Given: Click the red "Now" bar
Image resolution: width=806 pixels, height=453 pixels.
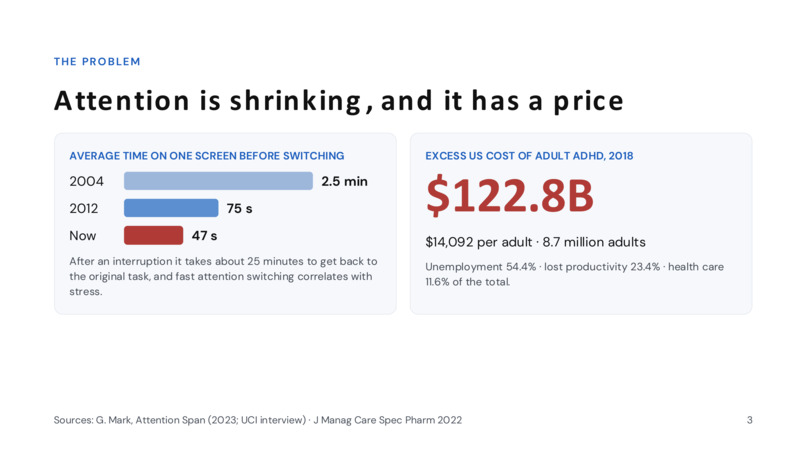Looking at the screenshot, I should [x=153, y=235].
